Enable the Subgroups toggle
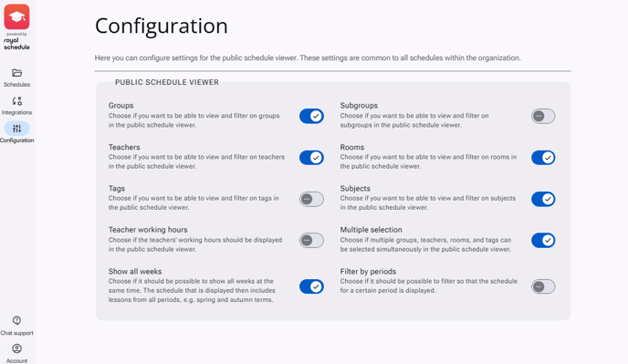 coord(543,116)
